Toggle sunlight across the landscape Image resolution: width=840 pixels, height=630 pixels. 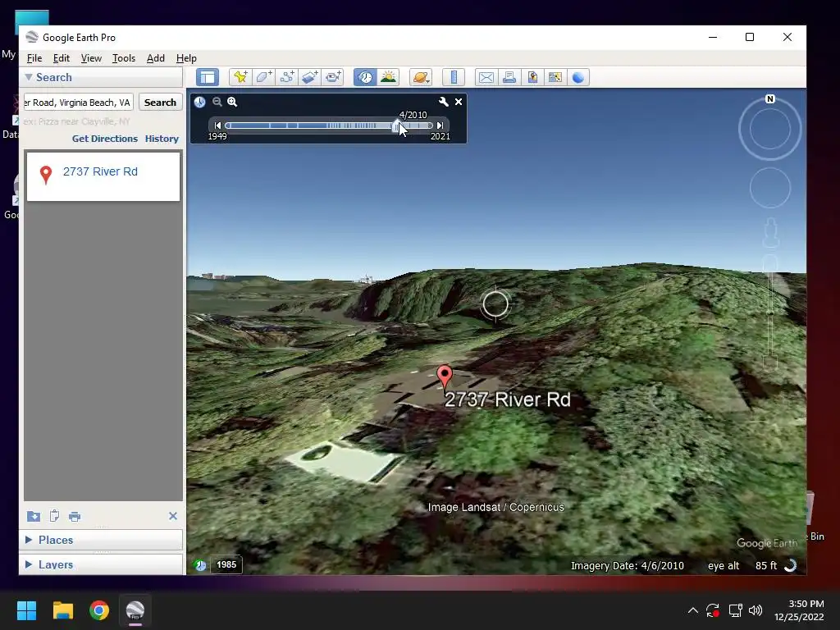388,77
